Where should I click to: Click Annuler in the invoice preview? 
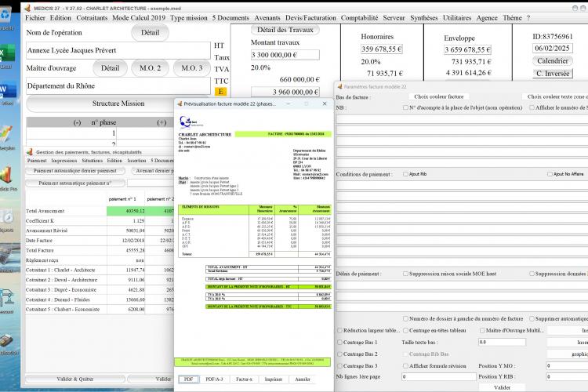[303, 379]
